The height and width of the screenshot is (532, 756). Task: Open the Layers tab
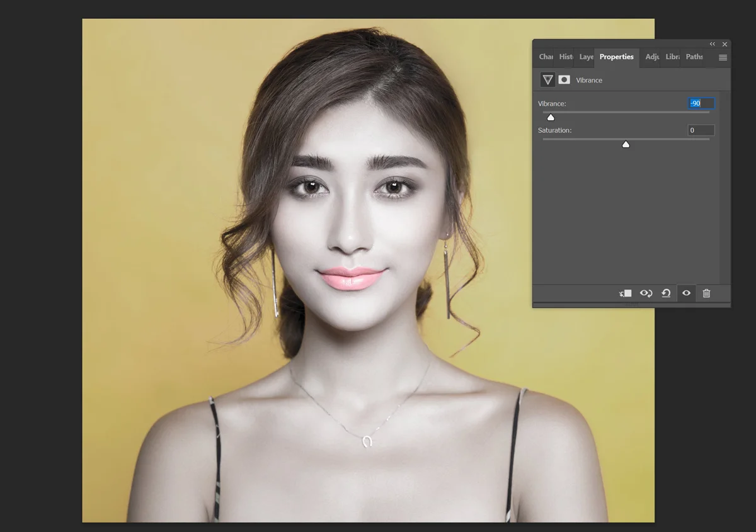tap(587, 57)
